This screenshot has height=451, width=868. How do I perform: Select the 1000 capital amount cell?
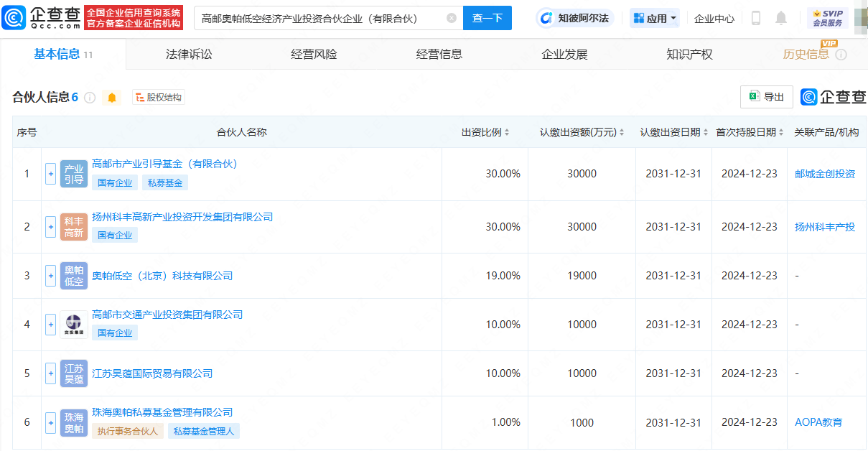coord(582,422)
